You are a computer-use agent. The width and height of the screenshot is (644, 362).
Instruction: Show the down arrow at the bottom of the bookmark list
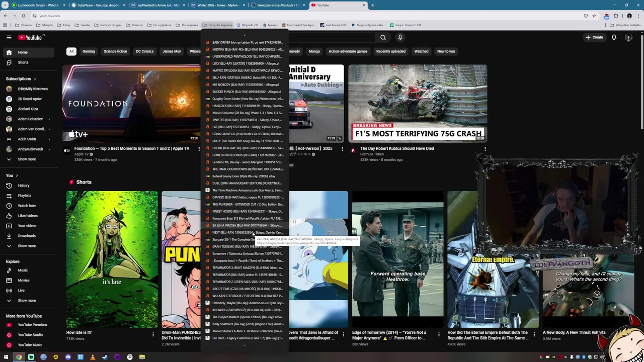click(245, 345)
